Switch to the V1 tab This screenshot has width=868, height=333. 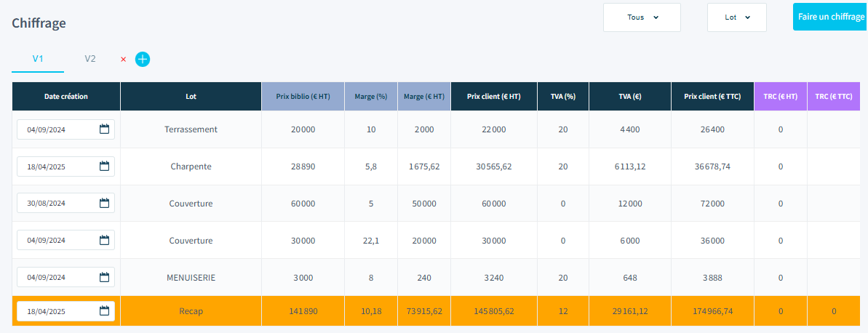click(x=38, y=59)
